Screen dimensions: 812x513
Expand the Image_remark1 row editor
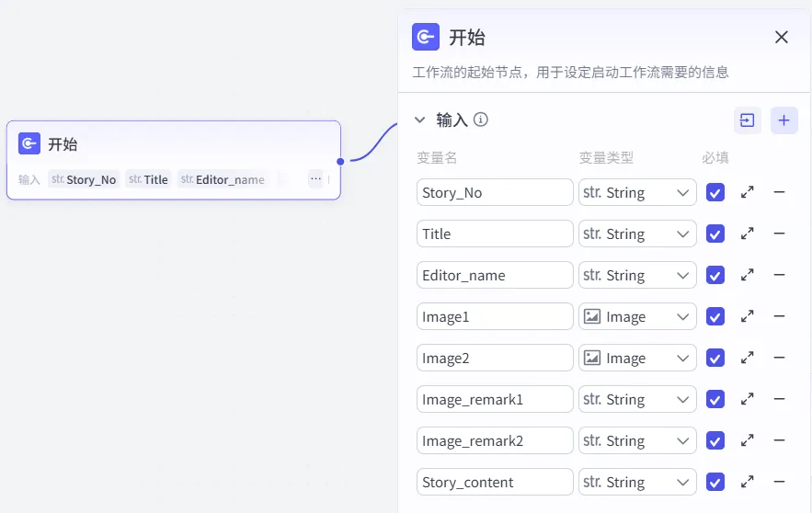748,399
